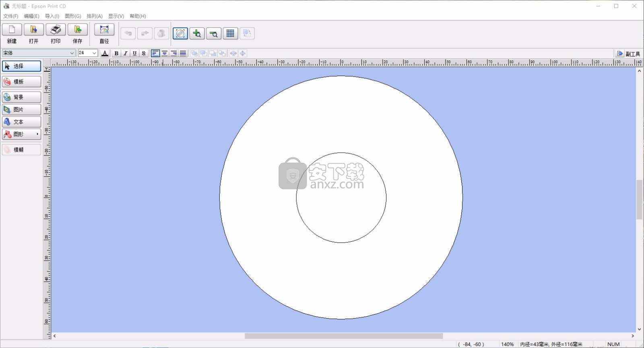Image resolution: width=644 pixels, height=348 pixels.
Task: Center-align the text
Action: pos(165,53)
